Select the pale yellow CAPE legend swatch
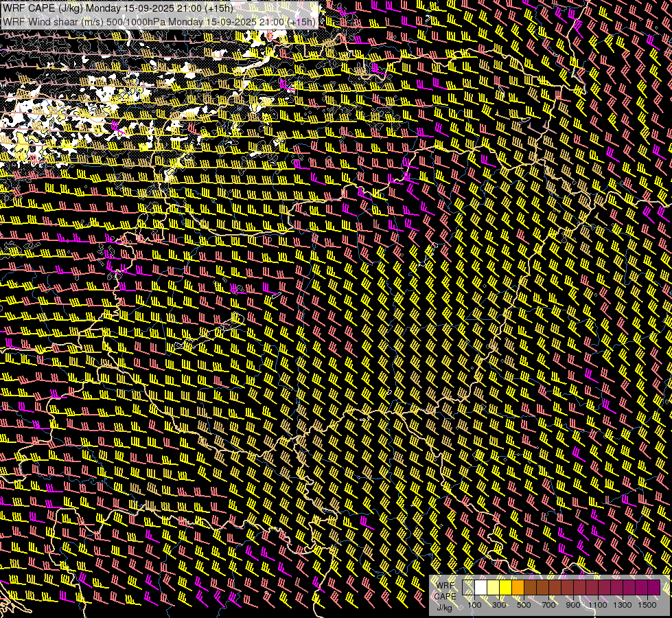 click(x=494, y=588)
